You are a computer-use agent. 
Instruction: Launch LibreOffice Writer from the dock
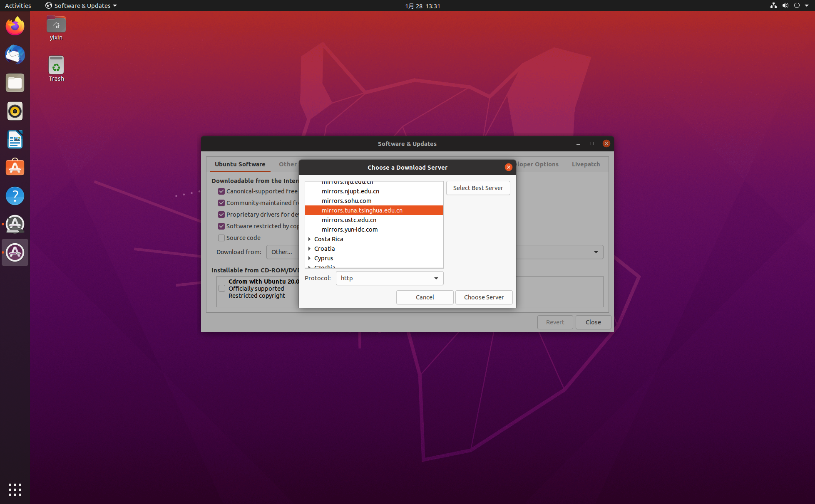click(x=15, y=140)
